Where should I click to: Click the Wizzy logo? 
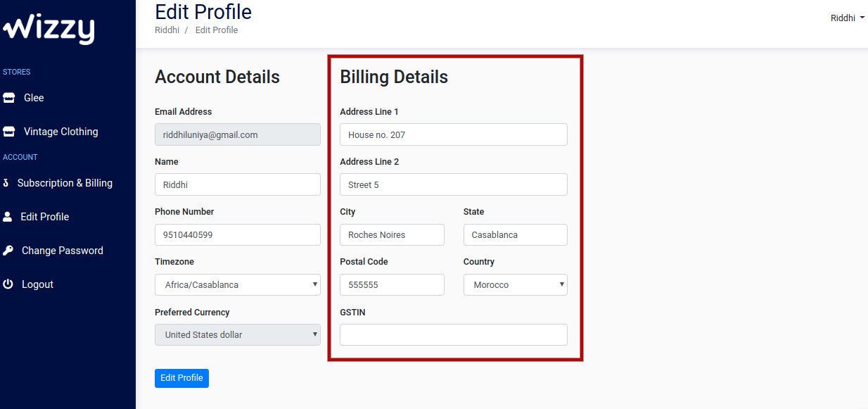click(x=48, y=29)
